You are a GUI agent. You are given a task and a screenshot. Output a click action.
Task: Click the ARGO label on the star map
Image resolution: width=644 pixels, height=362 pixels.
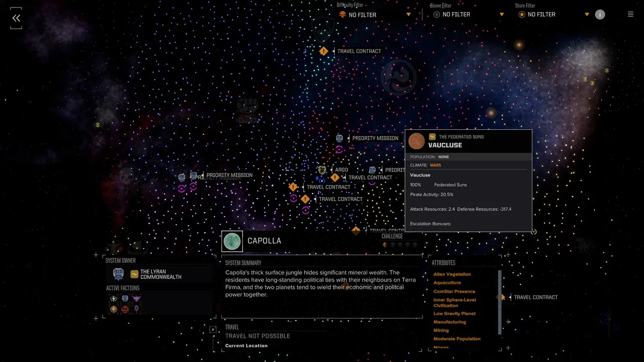coord(342,170)
